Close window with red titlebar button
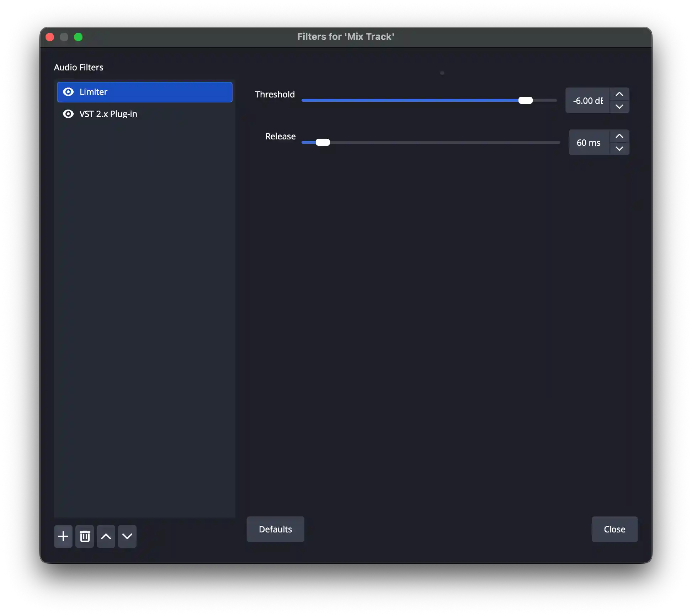The height and width of the screenshot is (616, 692). pyautogui.click(x=50, y=37)
